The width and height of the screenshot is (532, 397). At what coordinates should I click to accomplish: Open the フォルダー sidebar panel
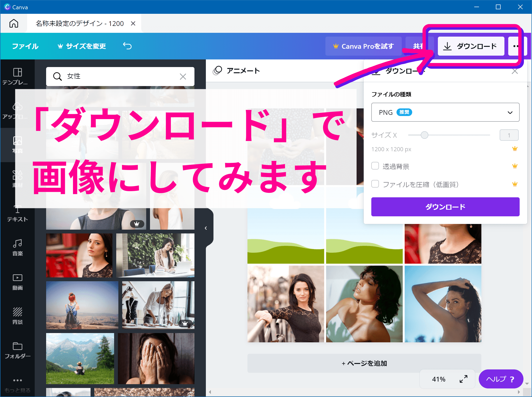click(x=17, y=350)
